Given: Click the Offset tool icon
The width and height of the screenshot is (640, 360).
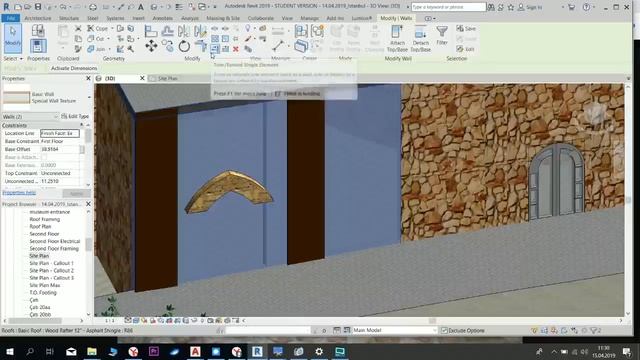Looking at the screenshot, I should 167,31.
